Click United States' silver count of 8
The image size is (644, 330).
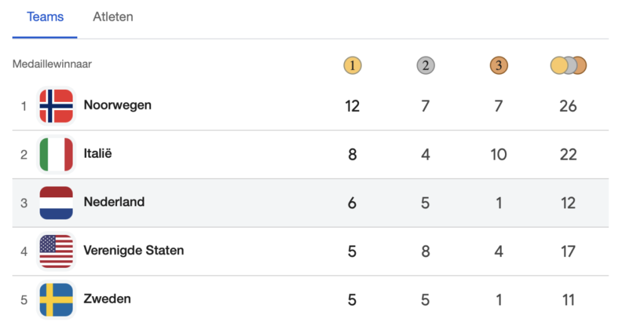[x=426, y=251]
